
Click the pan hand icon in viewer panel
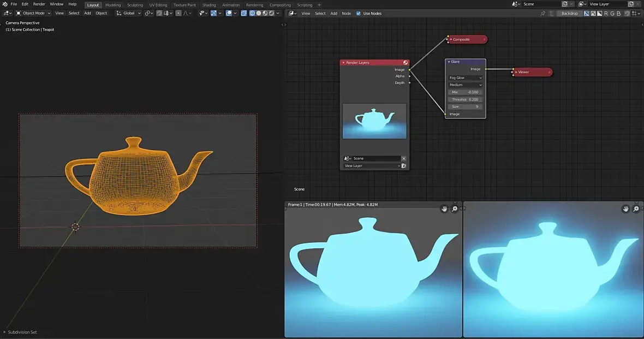(625, 209)
